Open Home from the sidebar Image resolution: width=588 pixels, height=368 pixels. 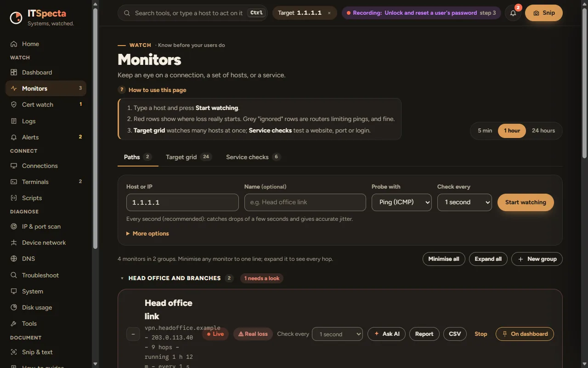tap(46, 44)
